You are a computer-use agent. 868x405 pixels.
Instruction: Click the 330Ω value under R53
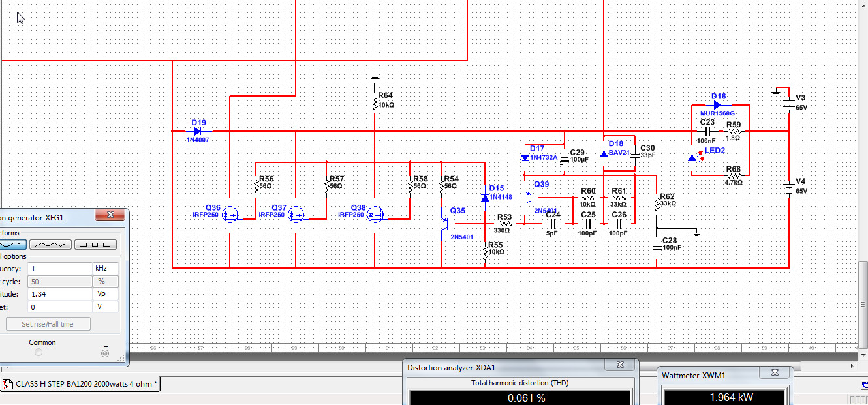tap(501, 230)
